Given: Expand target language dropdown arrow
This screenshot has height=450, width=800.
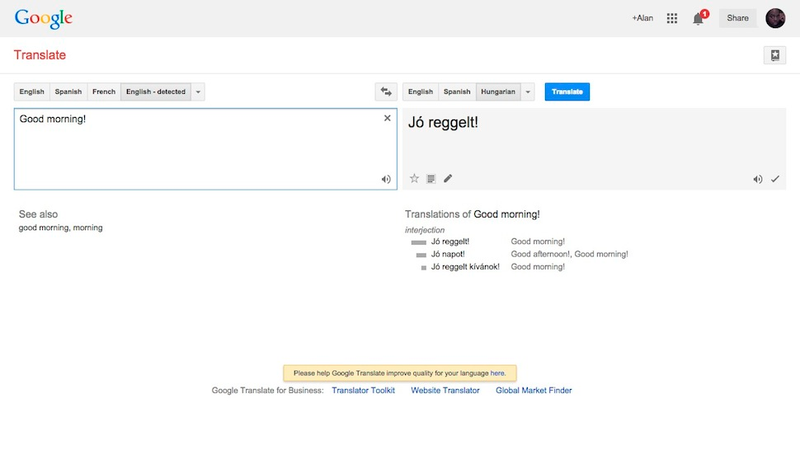Looking at the screenshot, I should click(528, 92).
